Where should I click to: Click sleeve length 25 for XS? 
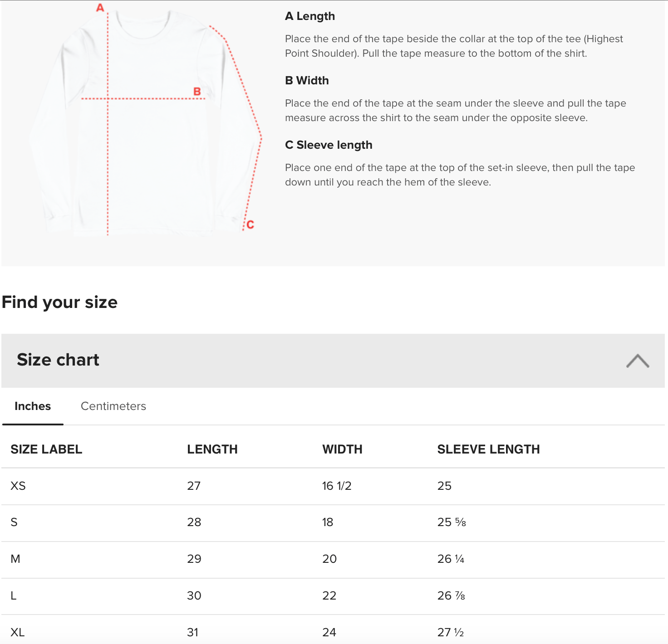(444, 486)
